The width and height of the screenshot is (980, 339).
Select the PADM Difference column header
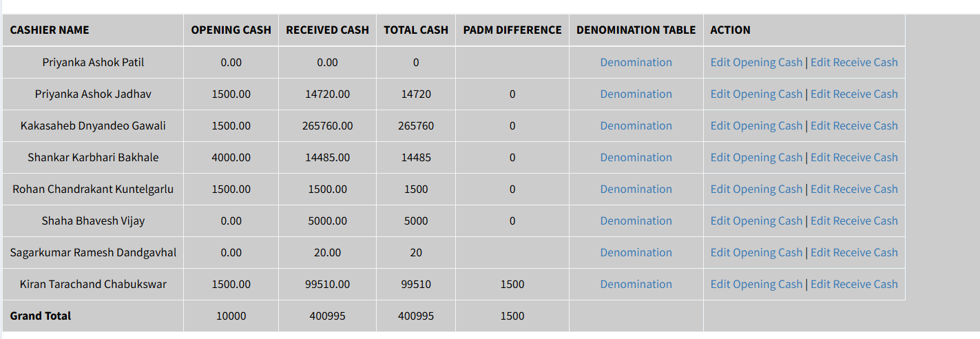512,30
